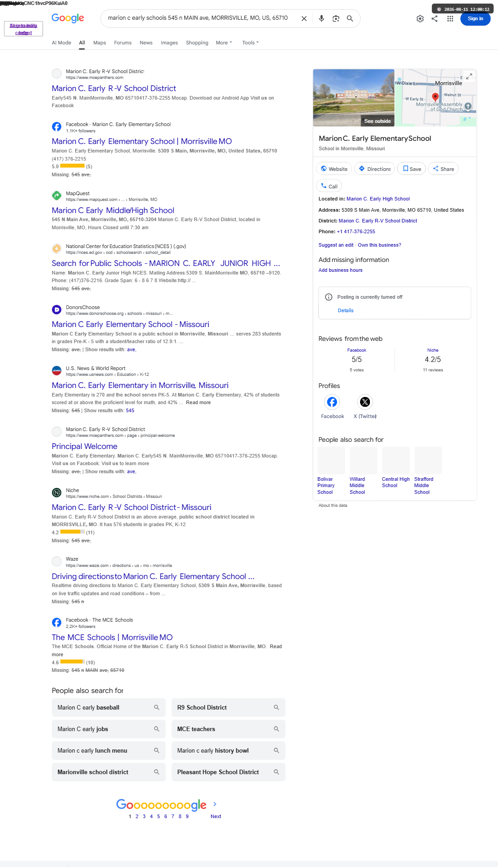This screenshot has width=504, height=867.
Task: Click the Call button
Action: pos(329,186)
